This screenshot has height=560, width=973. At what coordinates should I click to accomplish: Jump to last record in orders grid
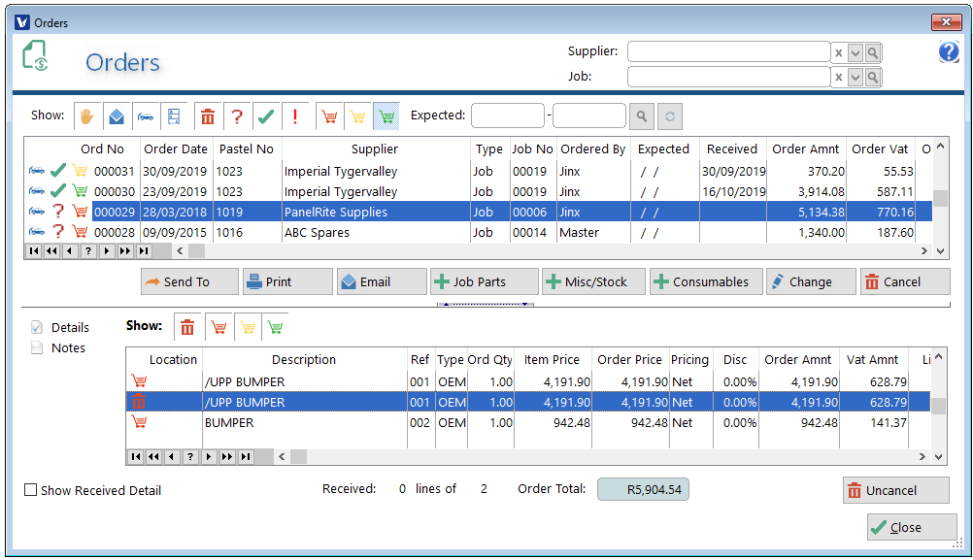click(144, 251)
